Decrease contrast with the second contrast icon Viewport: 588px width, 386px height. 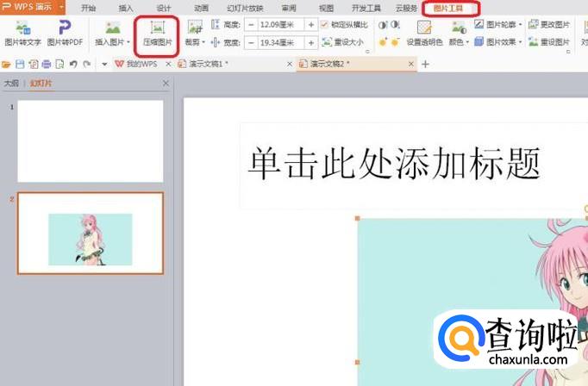[395, 25]
